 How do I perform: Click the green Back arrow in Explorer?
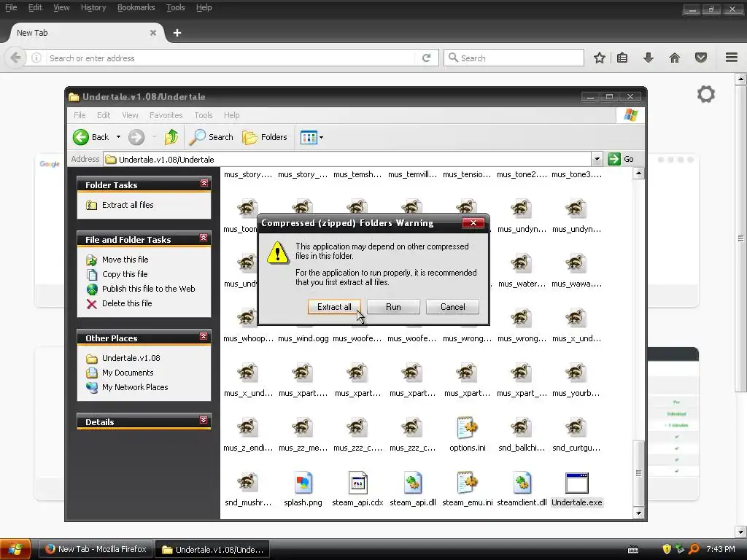tap(81, 137)
